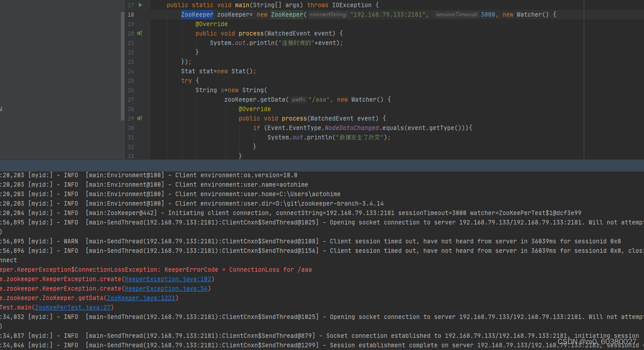The width and height of the screenshot is (644, 350).
Task: Open KeeperException.java:102 from the stack trace
Action: [x=168, y=279]
